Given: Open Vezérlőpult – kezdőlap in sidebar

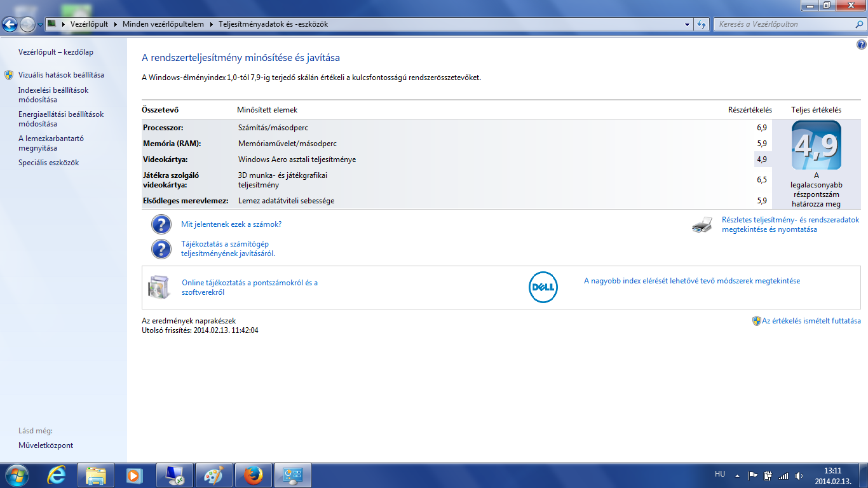Looking at the screenshot, I should point(56,52).
